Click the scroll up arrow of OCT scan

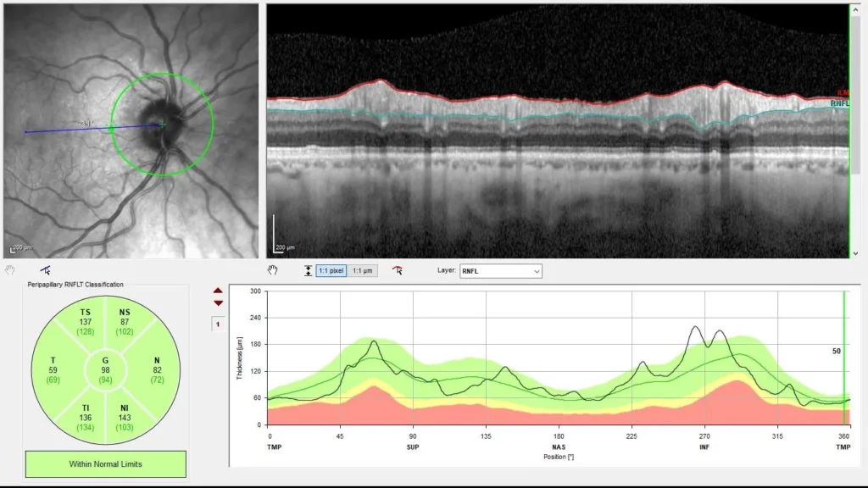pyautogui.click(x=855, y=9)
